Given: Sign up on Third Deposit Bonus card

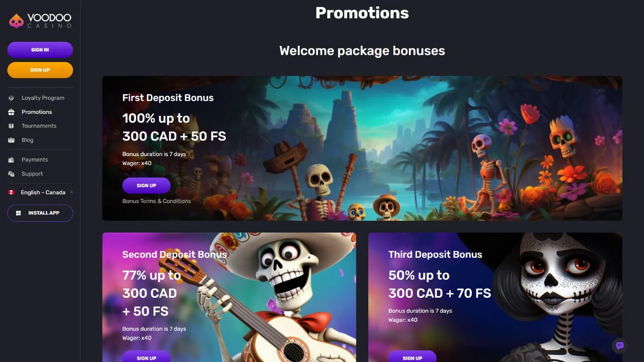Looking at the screenshot, I should point(413,356).
